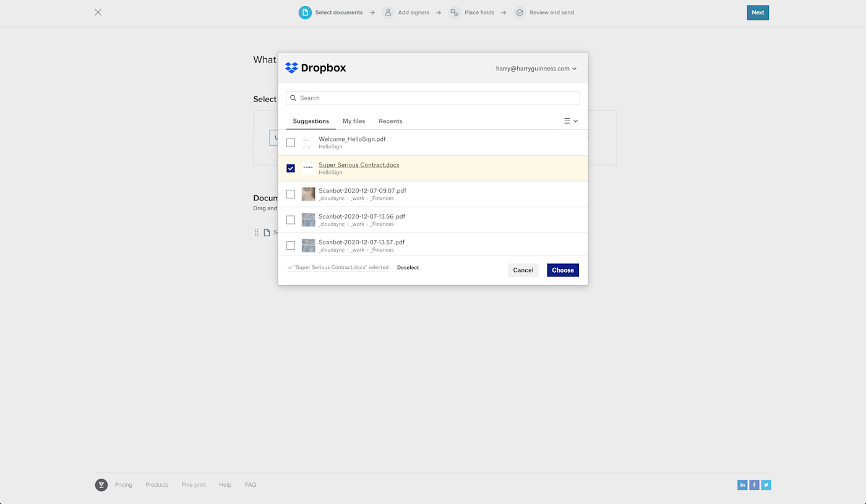The width and height of the screenshot is (866, 504).
Task: Click the Select documents step label
Action: (x=339, y=12)
